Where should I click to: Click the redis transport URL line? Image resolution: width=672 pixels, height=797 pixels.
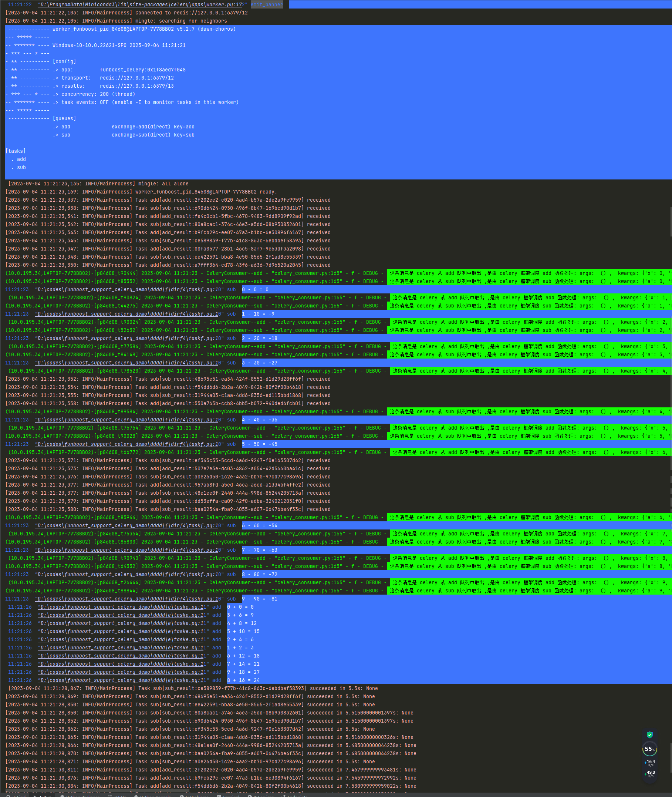[x=90, y=78]
